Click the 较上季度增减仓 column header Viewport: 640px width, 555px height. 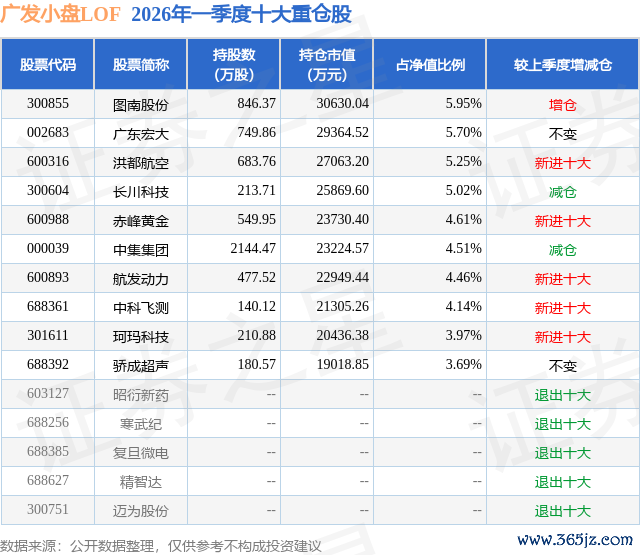(x=563, y=64)
